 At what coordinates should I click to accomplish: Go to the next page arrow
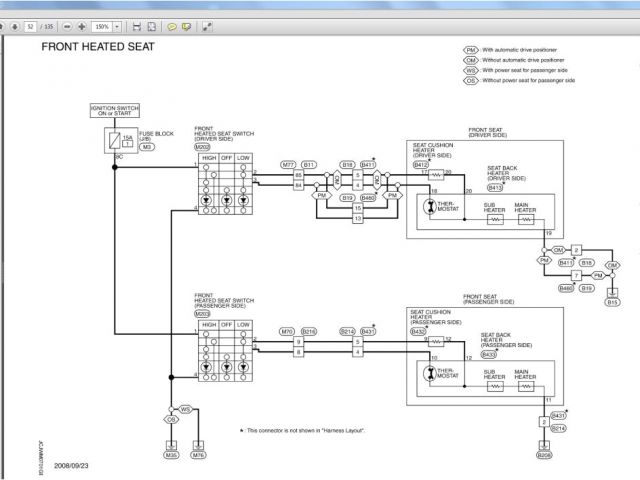(x=14, y=26)
